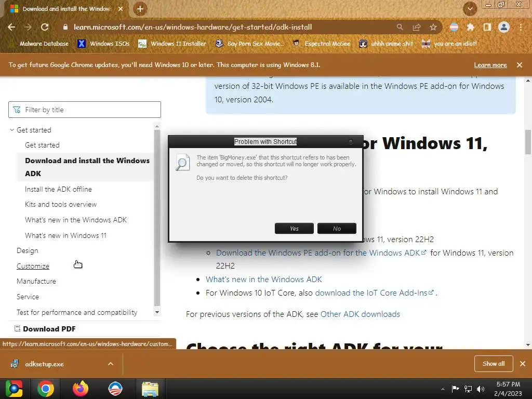Click No in Problem with Shortcut dialog
The height and width of the screenshot is (399, 532).
(337, 229)
